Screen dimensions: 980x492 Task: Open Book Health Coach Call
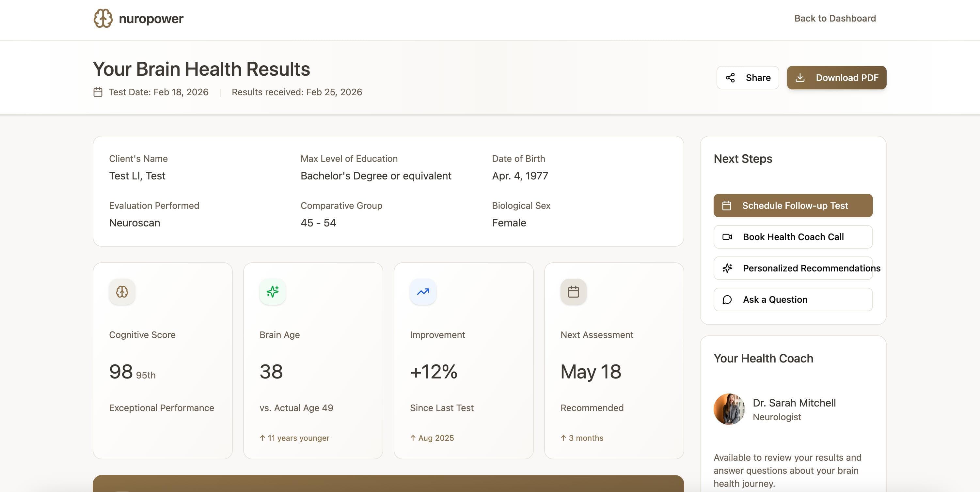pos(793,237)
